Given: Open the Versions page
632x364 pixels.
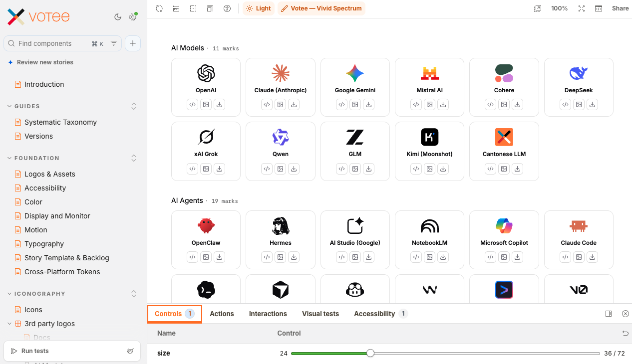Looking at the screenshot, I should [x=38, y=136].
